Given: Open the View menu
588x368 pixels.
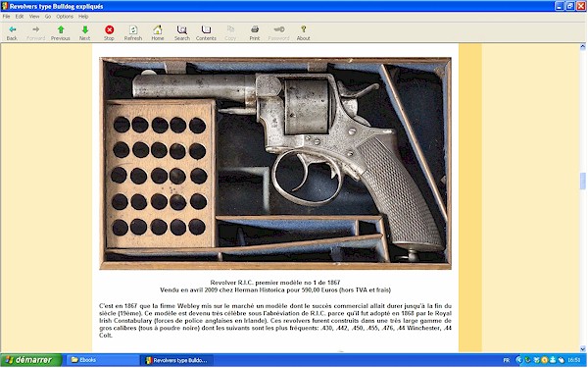Looking at the screenshot, I should point(34,17).
